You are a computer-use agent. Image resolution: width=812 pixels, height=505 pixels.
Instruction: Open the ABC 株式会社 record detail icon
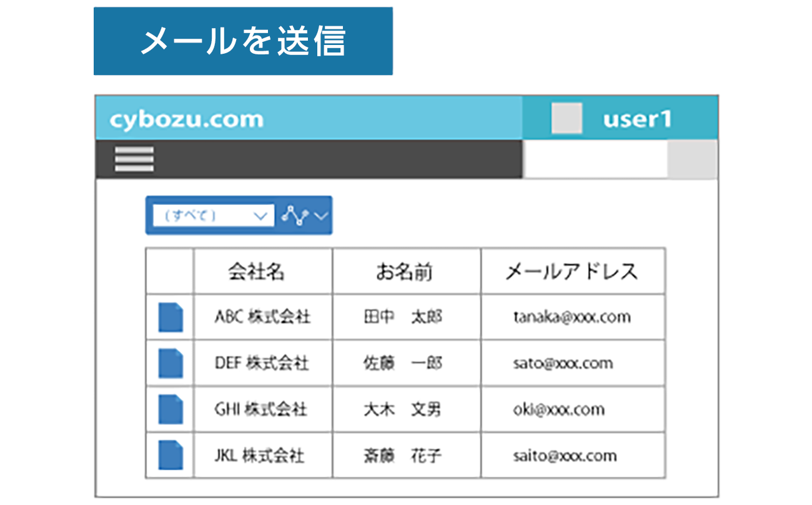(x=169, y=317)
